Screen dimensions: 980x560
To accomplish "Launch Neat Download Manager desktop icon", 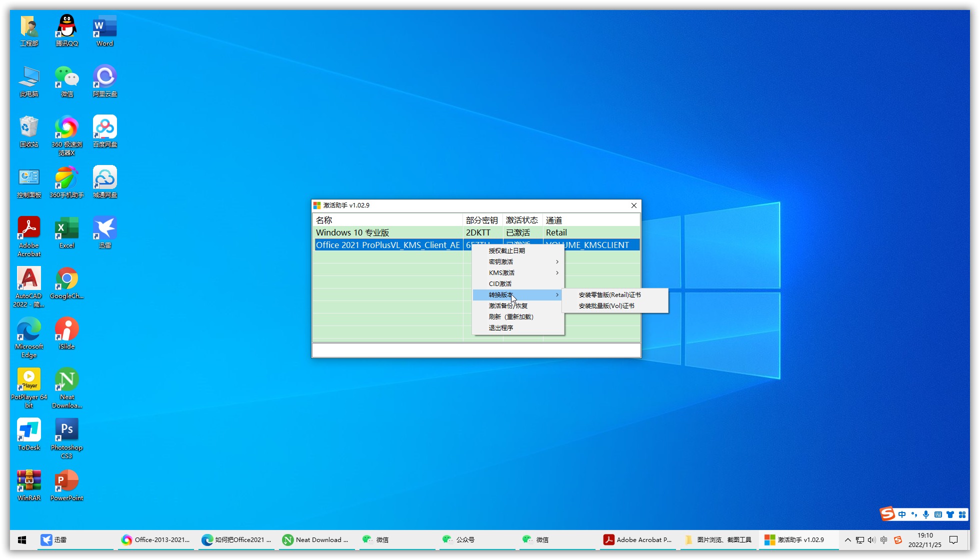I will tap(66, 388).
